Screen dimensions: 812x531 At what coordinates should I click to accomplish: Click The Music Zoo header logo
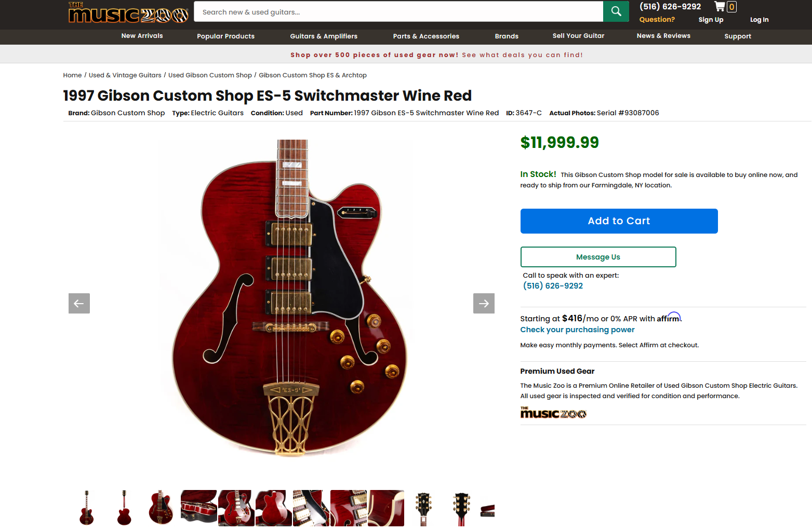128,13
